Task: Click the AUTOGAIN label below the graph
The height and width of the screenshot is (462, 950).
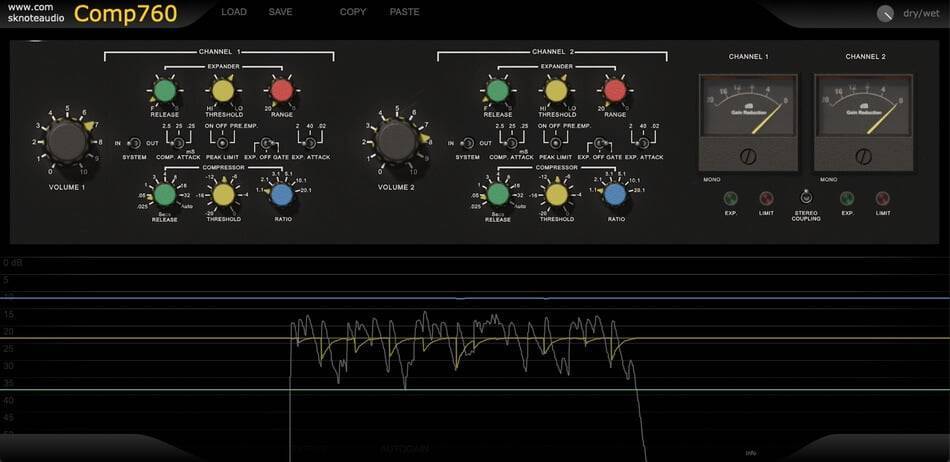Action: tap(404, 449)
